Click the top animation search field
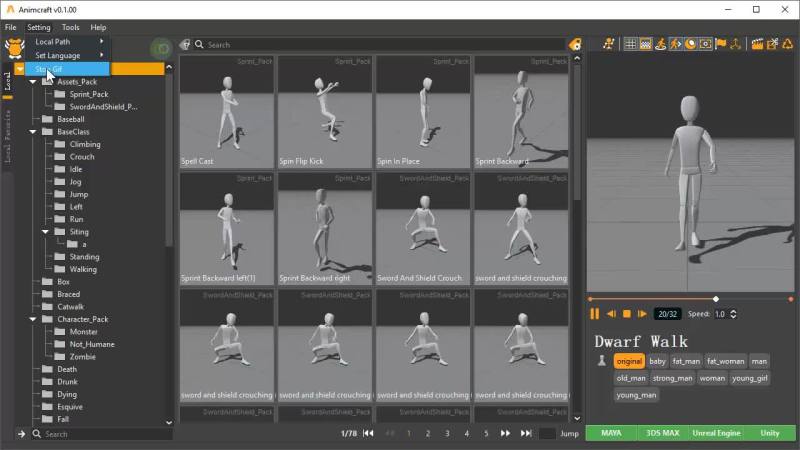The width and height of the screenshot is (800, 450). click(x=385, y=44)
